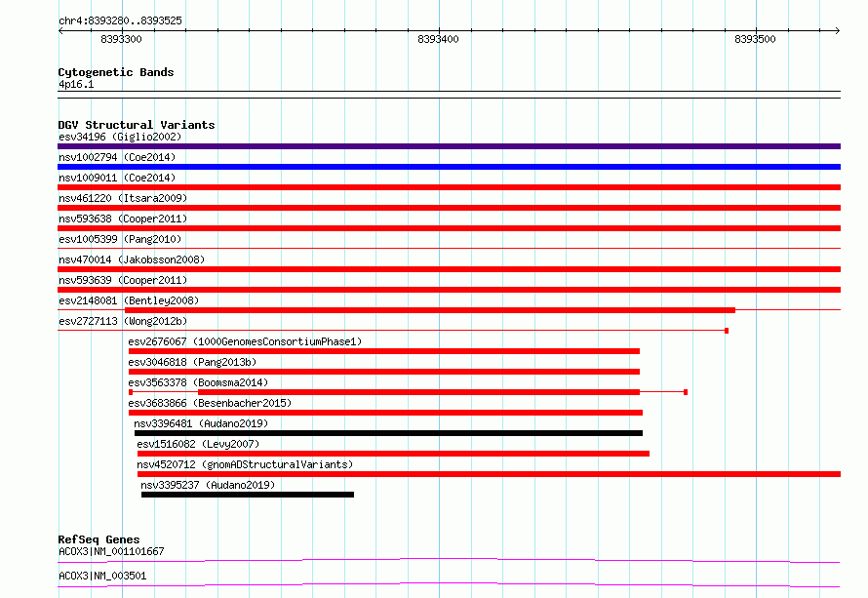
Task: Open esv1516082 (Levy2007) variant label
Action: (x=198, y=444)
